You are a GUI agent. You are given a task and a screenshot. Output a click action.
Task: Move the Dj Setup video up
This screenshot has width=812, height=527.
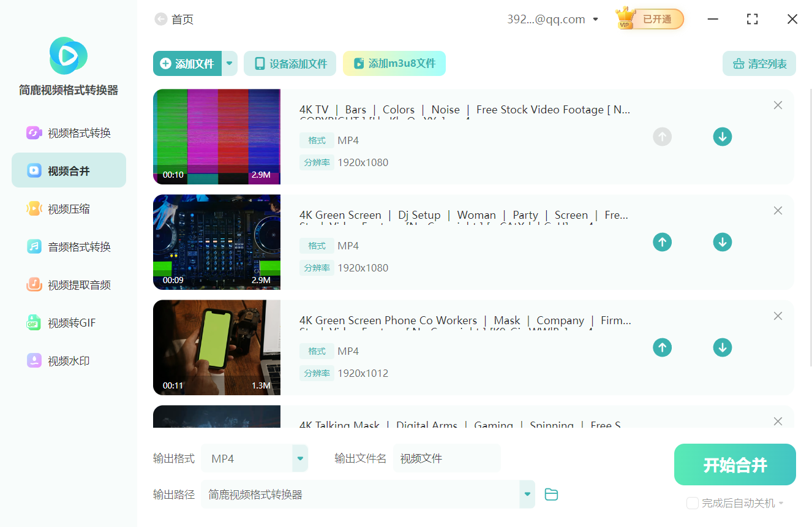(662, 242)
